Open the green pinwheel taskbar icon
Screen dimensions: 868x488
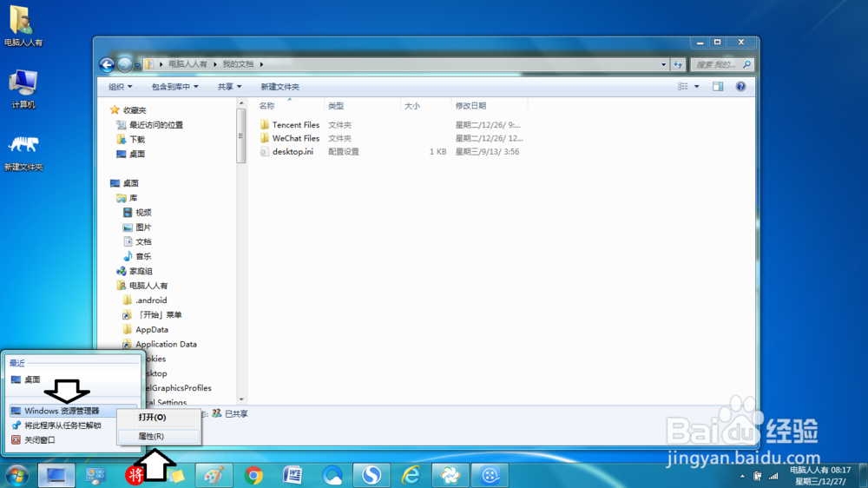(x=450, y=475)
